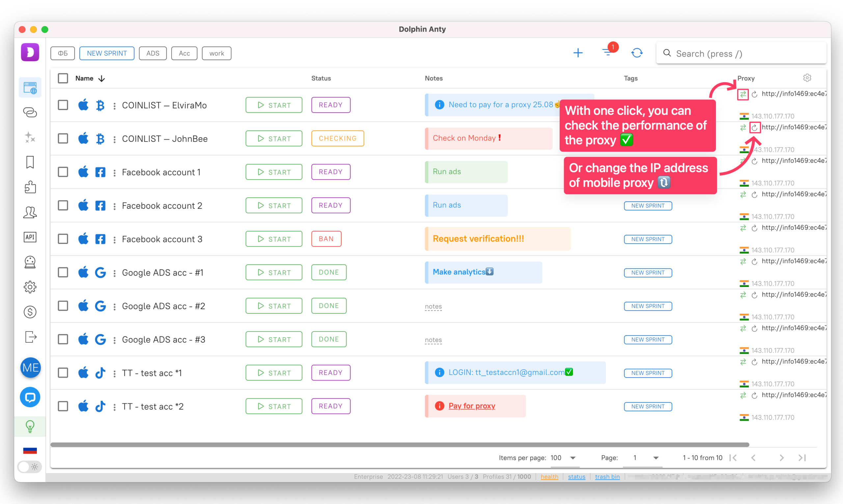
Task: Open the filter icon with badge 1
Action: (x=608, y=52)
